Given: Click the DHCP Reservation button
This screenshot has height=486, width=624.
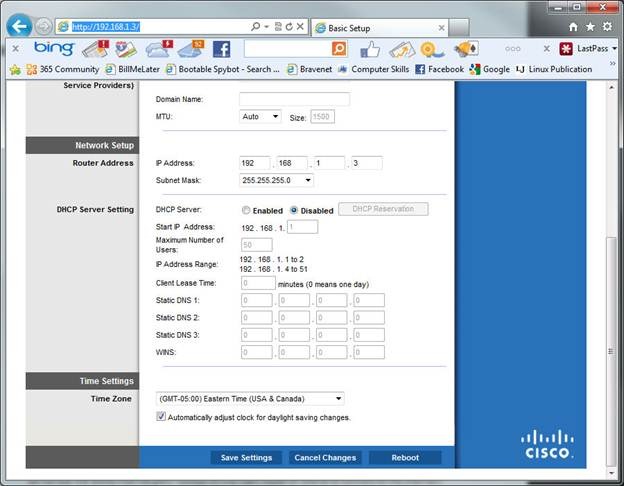Looking at the screenshot, I should 383,209.
